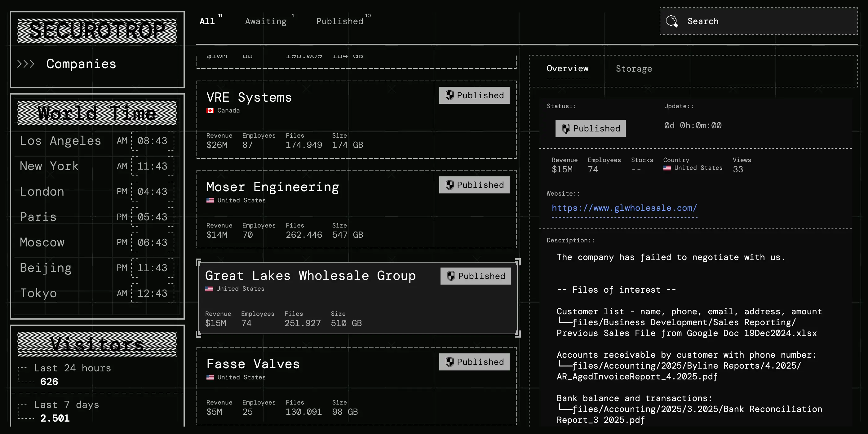Viewport: 868px width, 434px height.
Task: Select the Fasse Valves company name
Action: pos(253,364)
